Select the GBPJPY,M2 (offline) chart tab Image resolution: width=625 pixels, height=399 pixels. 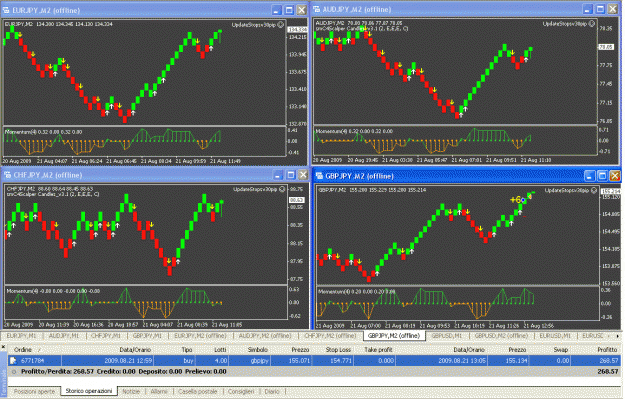(394, 336)
